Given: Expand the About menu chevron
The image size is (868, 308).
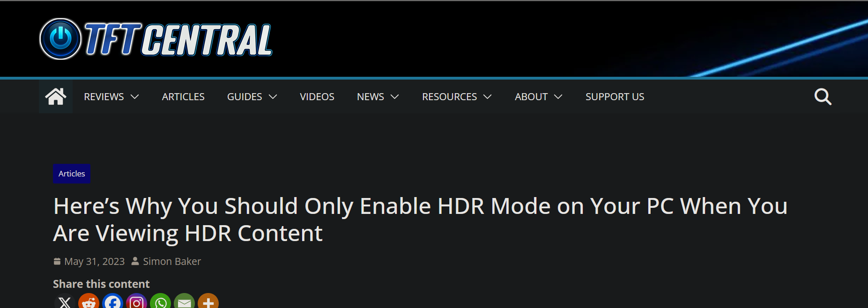Looking at the screenshot, I should [x=558, y=97].
